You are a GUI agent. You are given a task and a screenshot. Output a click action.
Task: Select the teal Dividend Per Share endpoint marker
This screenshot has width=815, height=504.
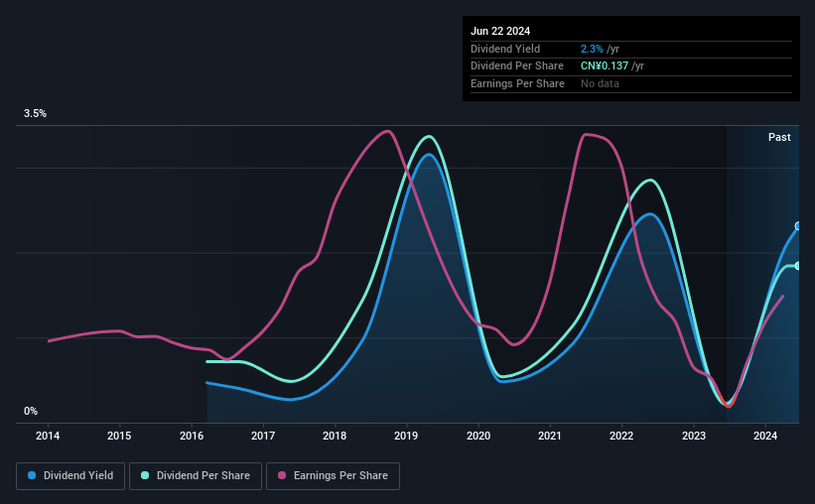798,266
